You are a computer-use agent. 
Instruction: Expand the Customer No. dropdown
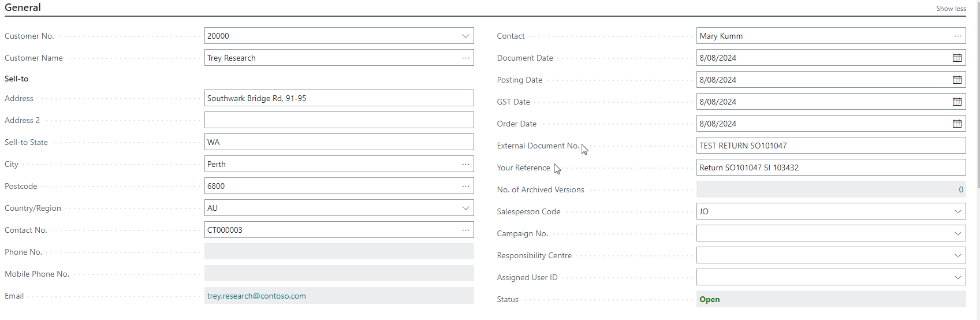[x=465, y=36]
